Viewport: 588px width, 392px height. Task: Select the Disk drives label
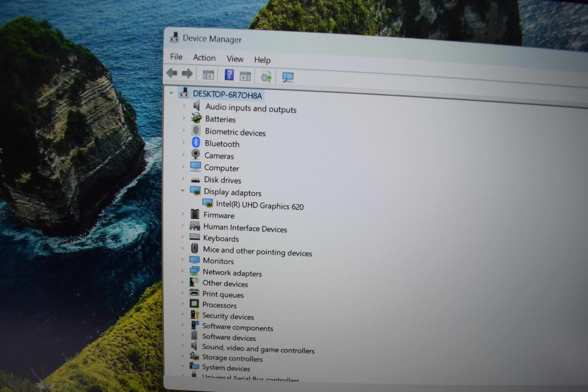pyautogui.click(x=223, y=180)
